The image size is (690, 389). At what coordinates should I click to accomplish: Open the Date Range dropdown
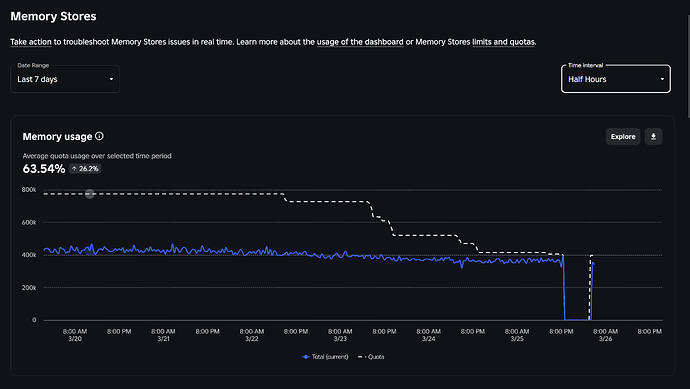[x=65, y=79]
